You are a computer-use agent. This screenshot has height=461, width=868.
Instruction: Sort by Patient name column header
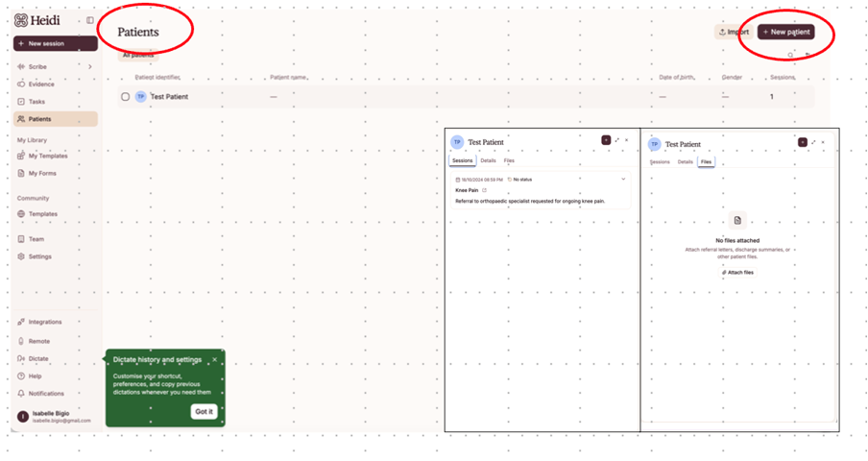tap(288, 78)
